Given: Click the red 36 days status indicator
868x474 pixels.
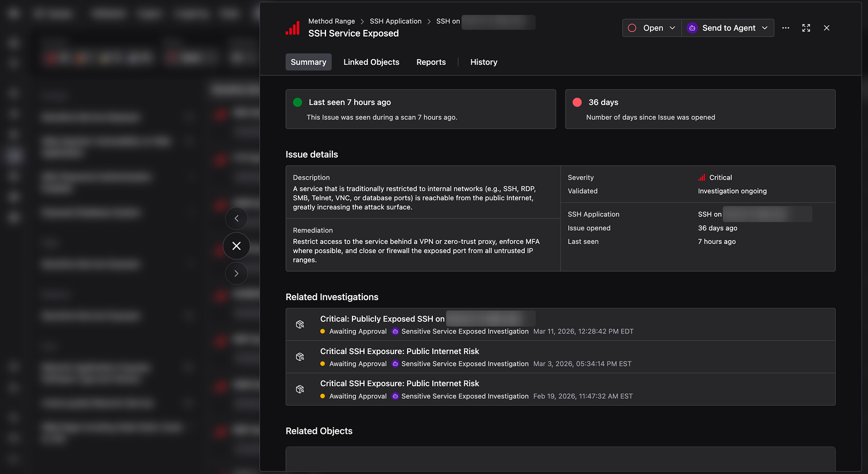Looking at the screenshot, I should (577, 102).
